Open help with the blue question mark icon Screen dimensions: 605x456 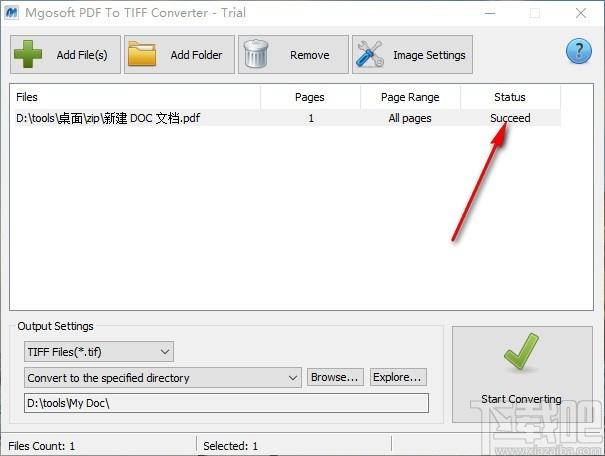[x=578, y=51]
